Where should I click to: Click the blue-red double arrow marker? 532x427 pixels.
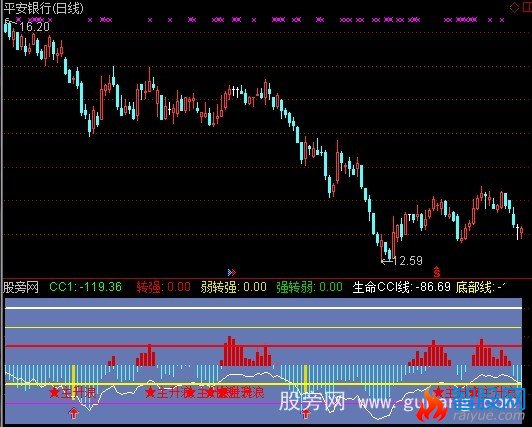pos(232,272)
